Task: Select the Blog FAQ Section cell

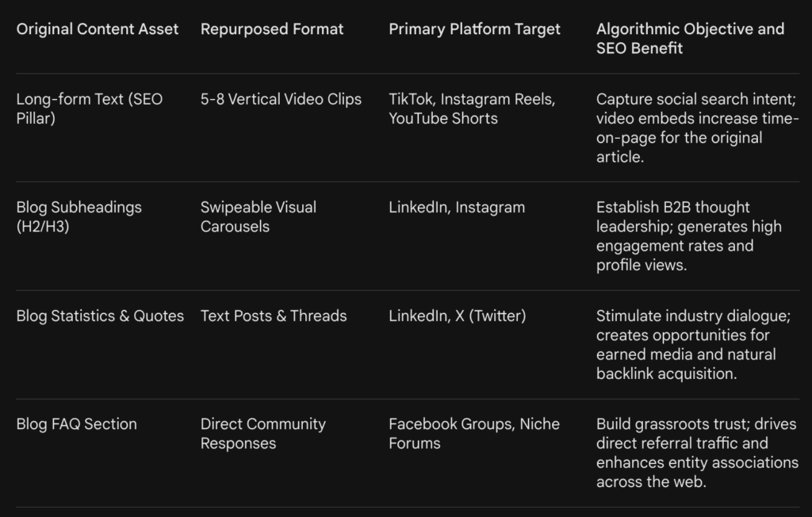Action: [x=76, y=424]
